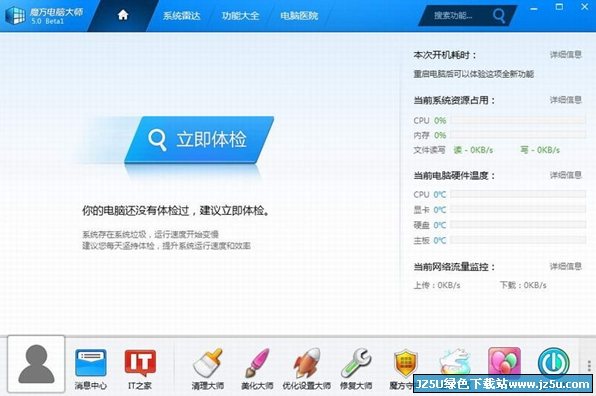Click the user avatar profile picture
The image size is (596, 396).
[x=36, y=364]
